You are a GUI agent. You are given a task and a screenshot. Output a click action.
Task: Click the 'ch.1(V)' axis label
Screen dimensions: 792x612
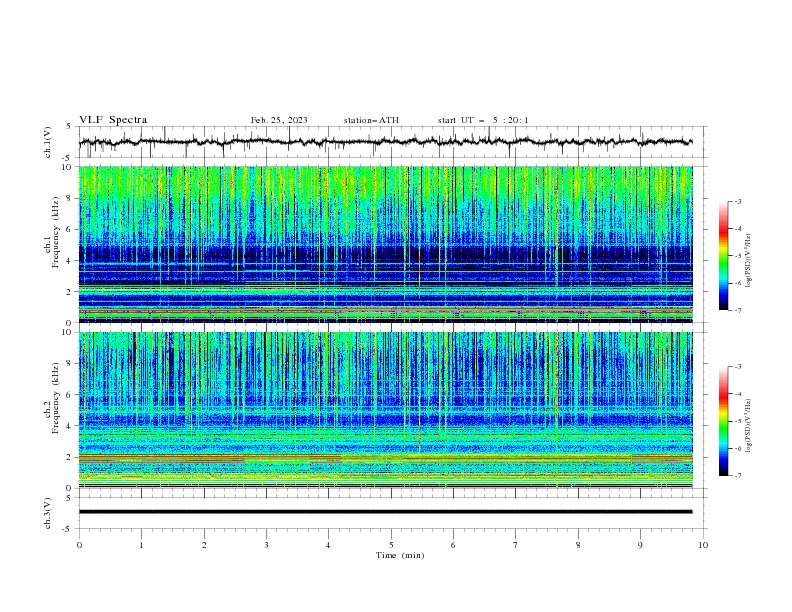coord(48,142)
